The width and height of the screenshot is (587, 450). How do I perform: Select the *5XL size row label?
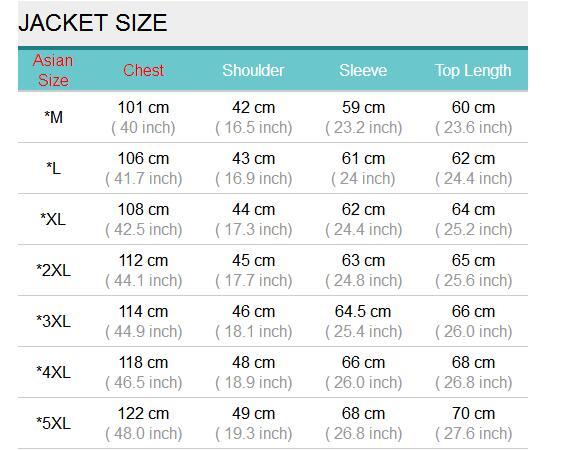point(53,423)
